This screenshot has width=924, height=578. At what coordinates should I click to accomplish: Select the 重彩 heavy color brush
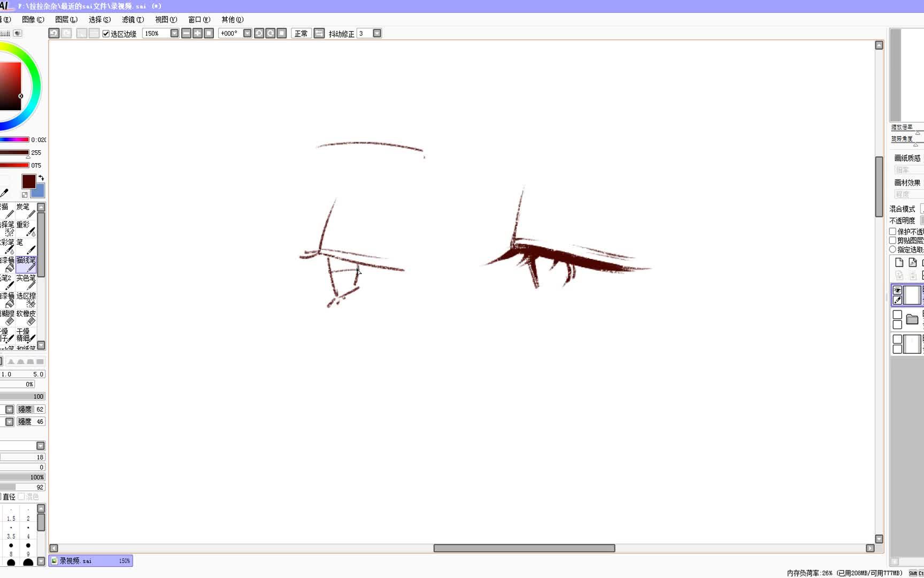tap(26, 228)
